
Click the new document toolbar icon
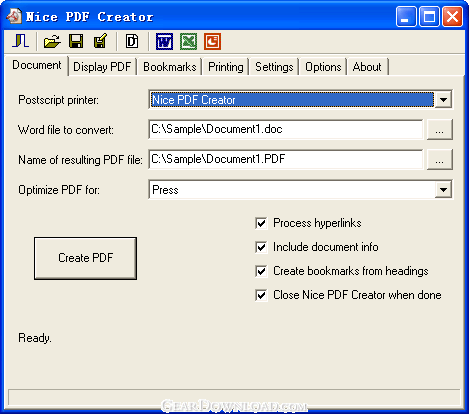132,42
